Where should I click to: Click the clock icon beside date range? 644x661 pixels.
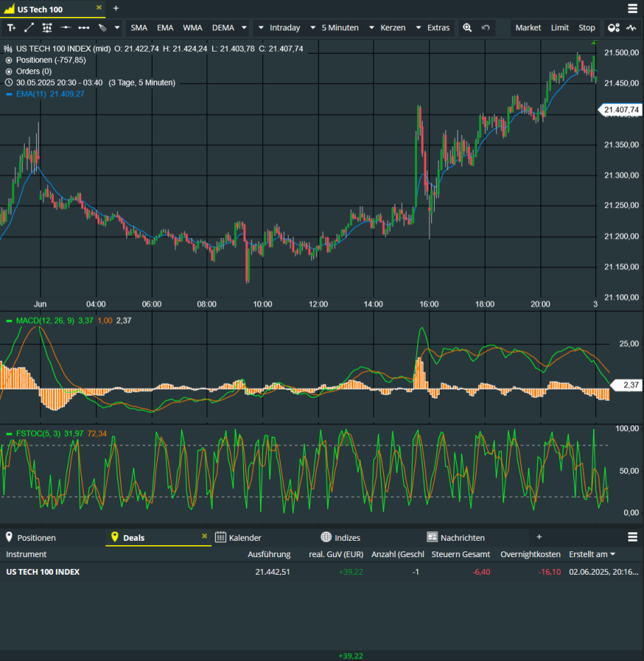tap(8, 83)
